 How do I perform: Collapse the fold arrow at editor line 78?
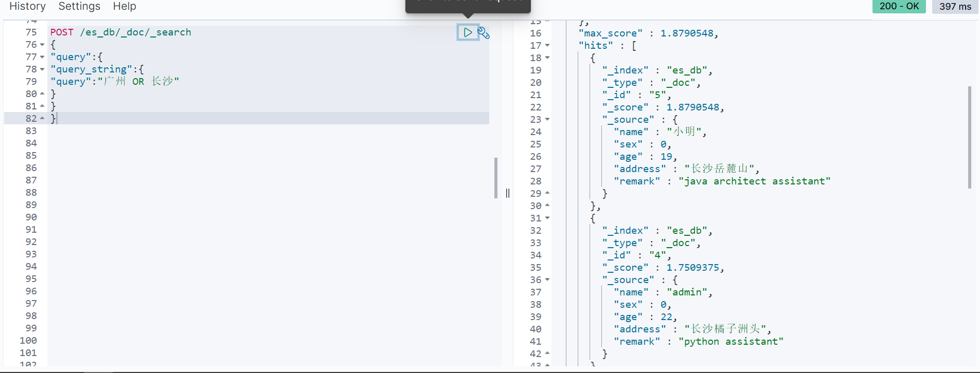click(42, 69)
